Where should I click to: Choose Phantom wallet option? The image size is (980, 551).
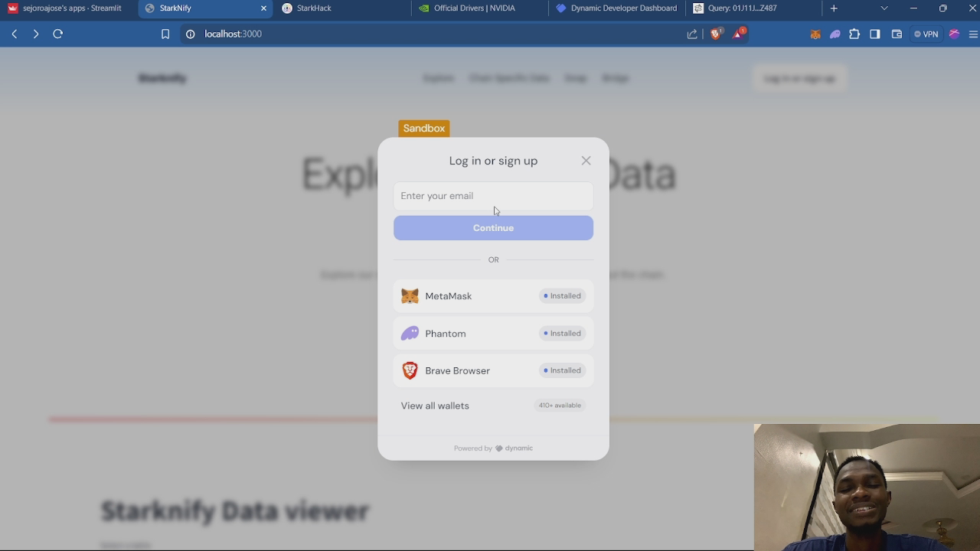(493, 334)
